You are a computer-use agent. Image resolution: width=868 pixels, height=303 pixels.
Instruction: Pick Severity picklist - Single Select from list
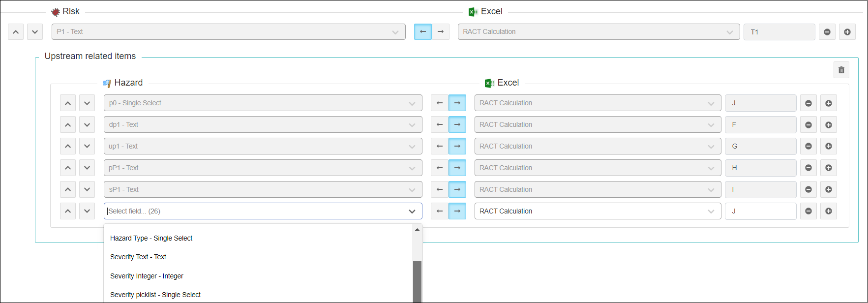(x=155, y=295)
